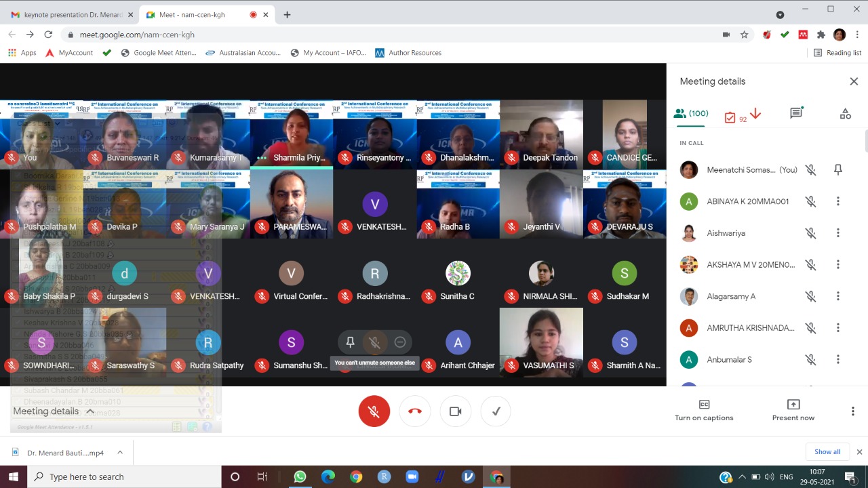Pin the hovered participant tile with the pin icon
Viewport: 868px width, 488px height.
(350, 342)
